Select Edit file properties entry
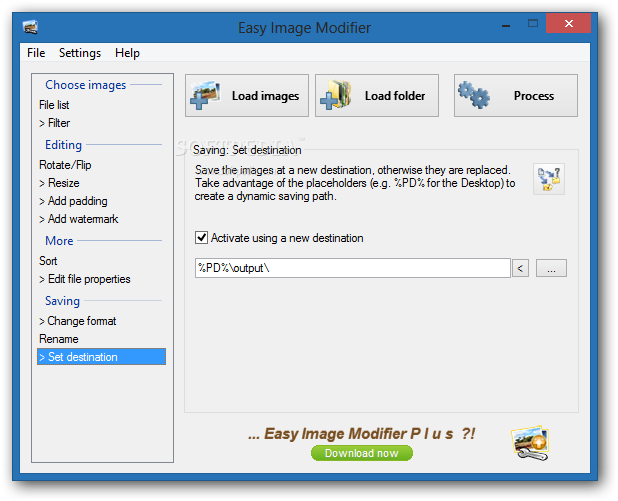 point(84,279)
